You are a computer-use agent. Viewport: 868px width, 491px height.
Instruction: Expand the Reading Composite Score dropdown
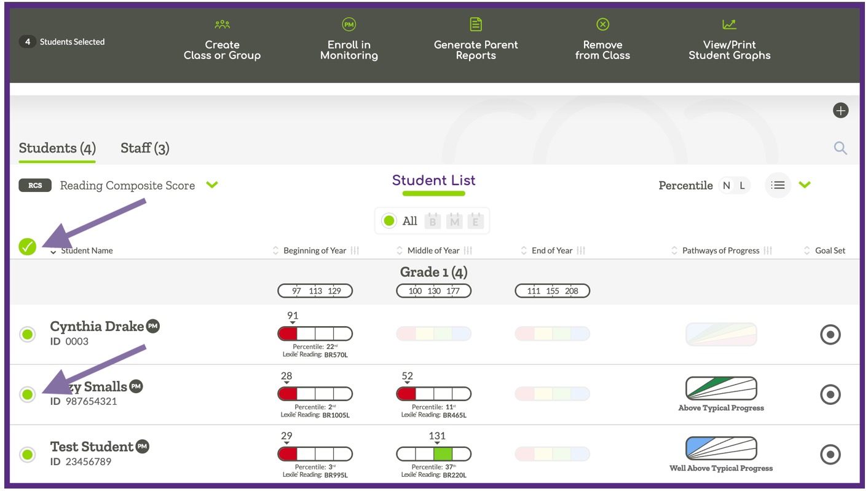pos(212,185)
